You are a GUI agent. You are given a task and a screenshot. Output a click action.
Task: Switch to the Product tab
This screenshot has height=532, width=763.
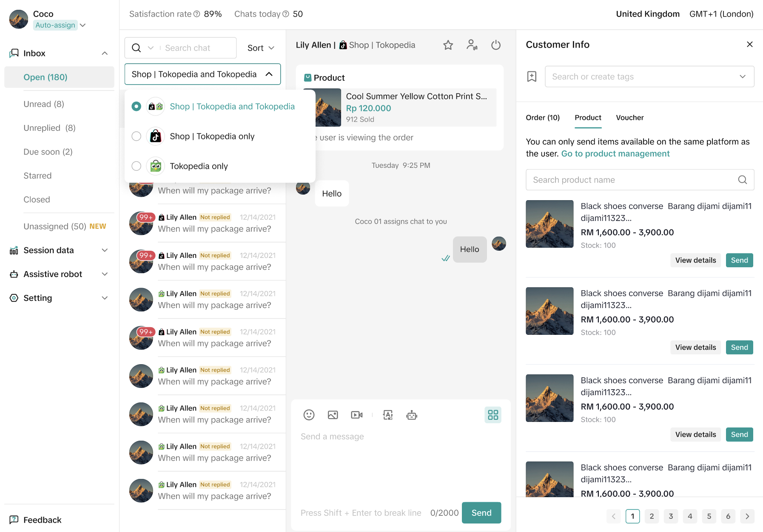[x=588, y=118]
